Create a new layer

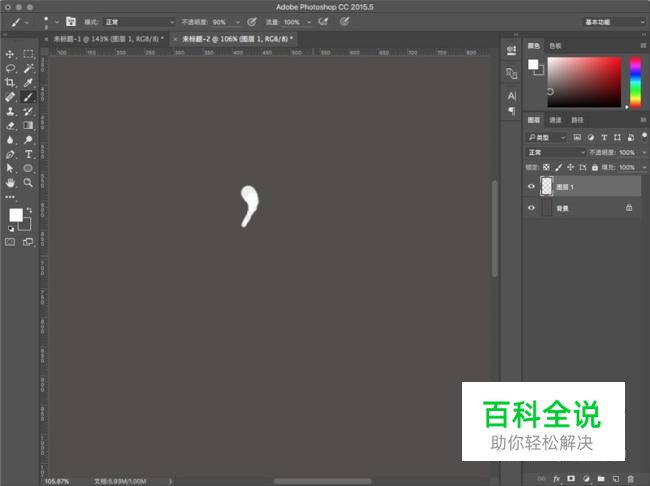(x=616, y=479)
